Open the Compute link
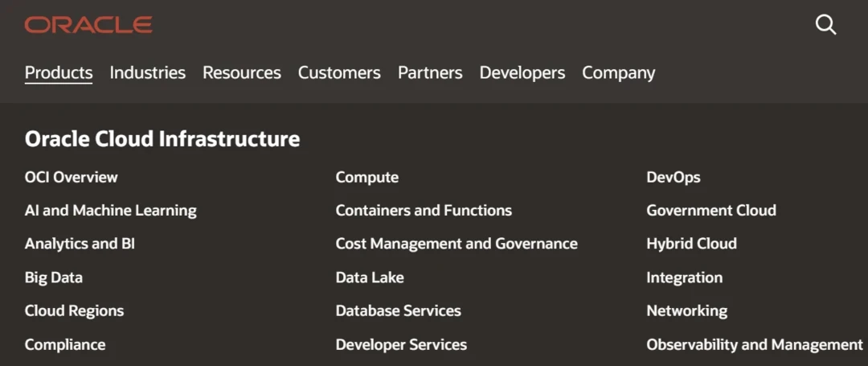 [x=366, y=177]
